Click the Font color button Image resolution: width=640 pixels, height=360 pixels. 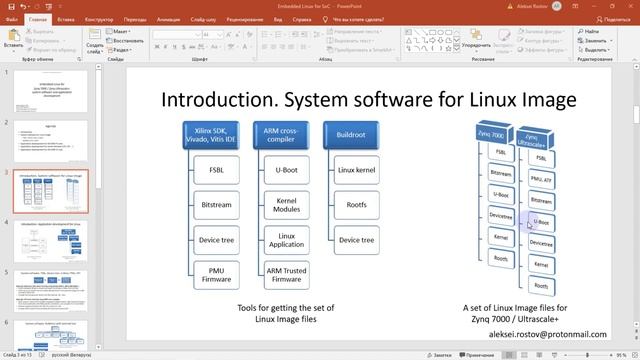pyautogui.click(x=246, y=47)
